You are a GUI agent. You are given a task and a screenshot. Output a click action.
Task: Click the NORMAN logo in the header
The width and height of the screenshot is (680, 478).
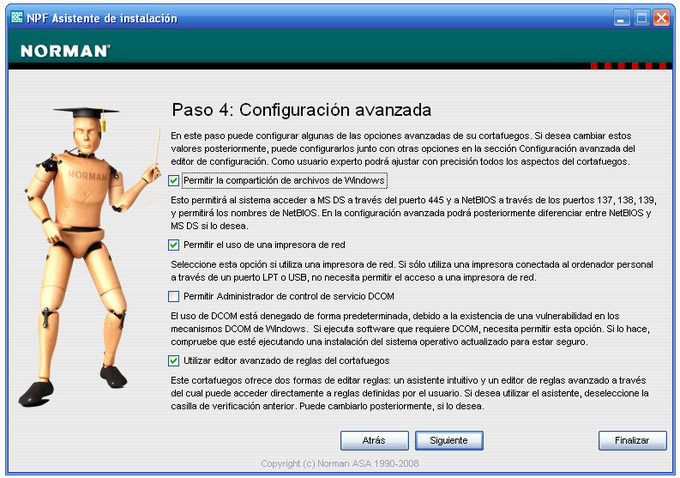[65, 51]
